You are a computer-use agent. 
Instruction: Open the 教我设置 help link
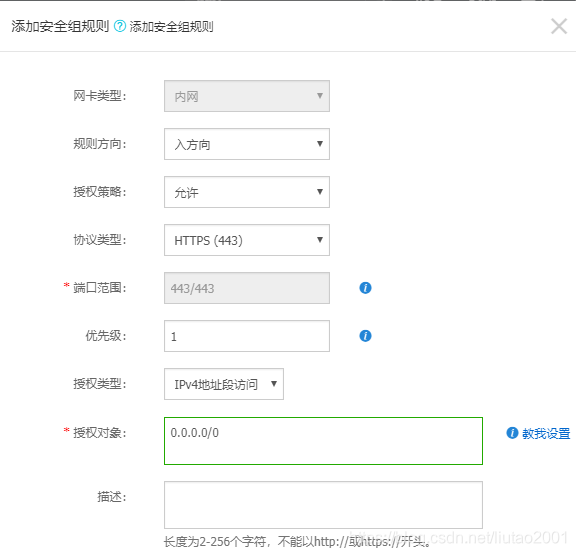[x=546, y=433]
